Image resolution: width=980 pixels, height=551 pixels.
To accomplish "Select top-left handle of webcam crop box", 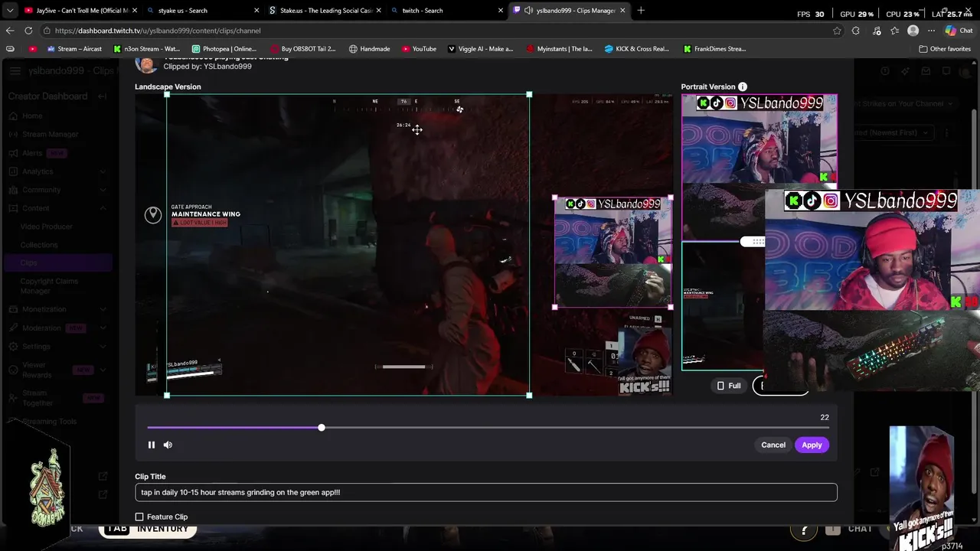I will 555,198.
